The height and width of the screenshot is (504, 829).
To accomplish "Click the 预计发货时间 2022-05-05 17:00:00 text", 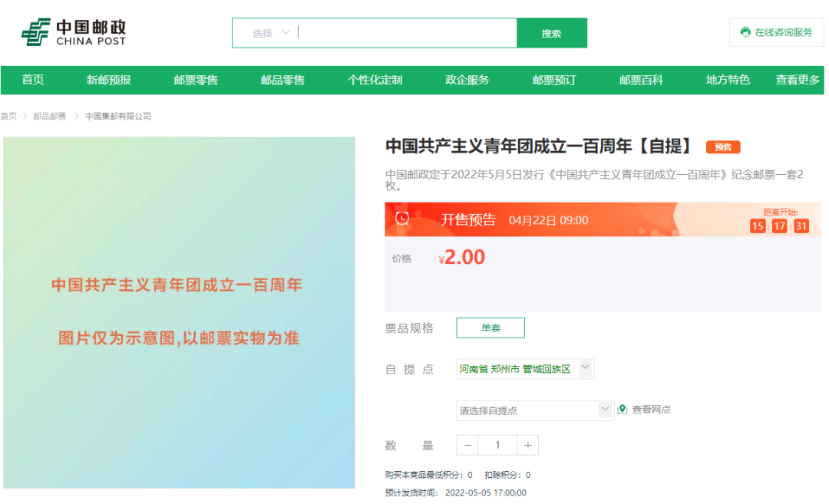I will coord(456,492).
